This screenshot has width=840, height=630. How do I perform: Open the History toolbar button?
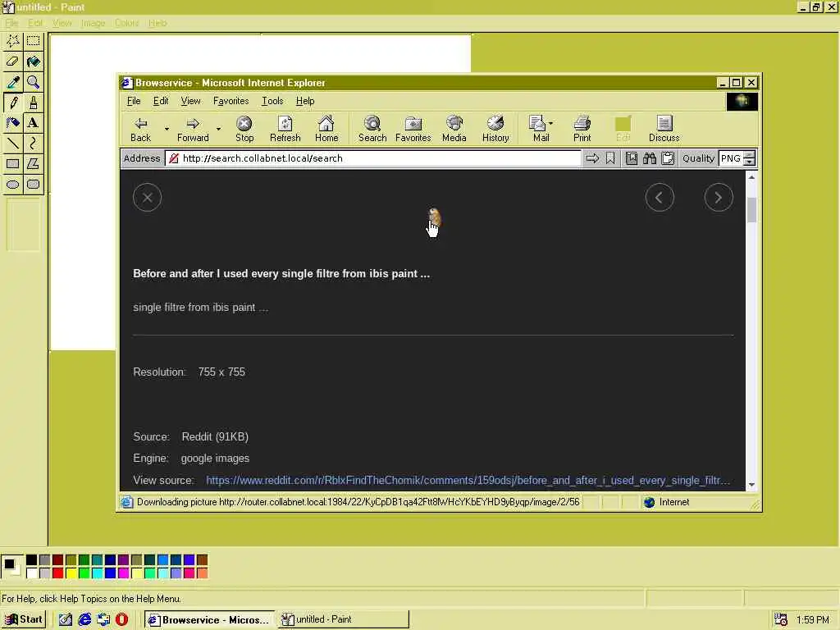(x=495, y=129)
